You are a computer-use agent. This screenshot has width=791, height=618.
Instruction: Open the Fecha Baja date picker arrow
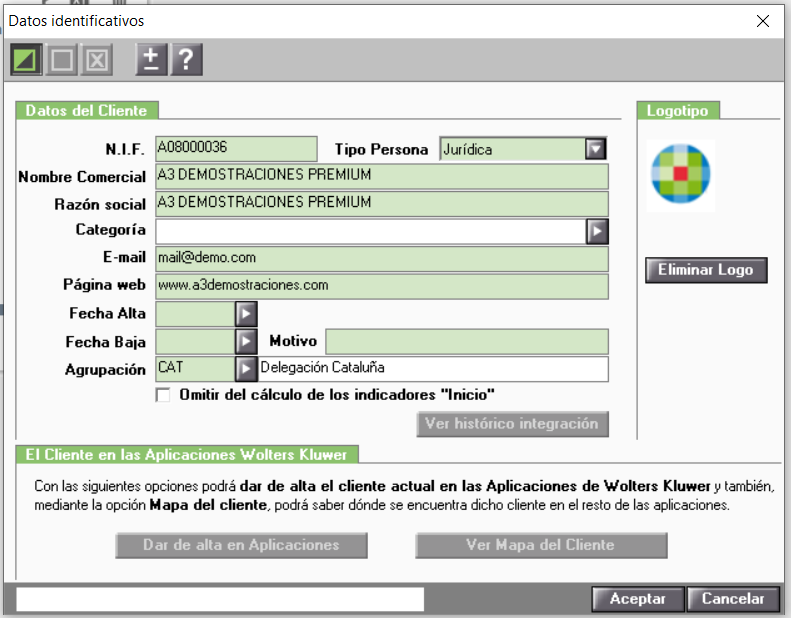click(x=246, y=342)
